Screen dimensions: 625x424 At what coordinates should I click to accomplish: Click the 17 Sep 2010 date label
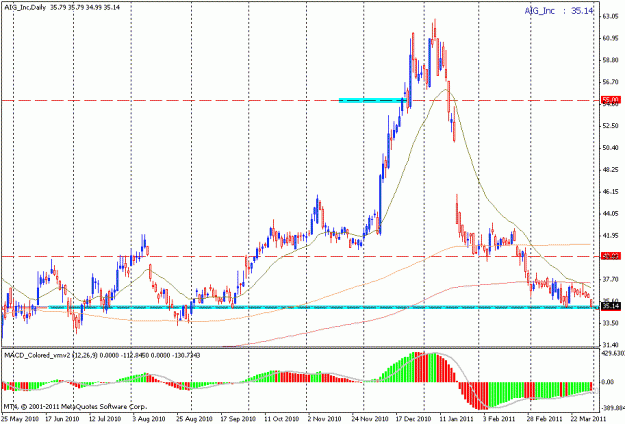[x=238, y=419]
